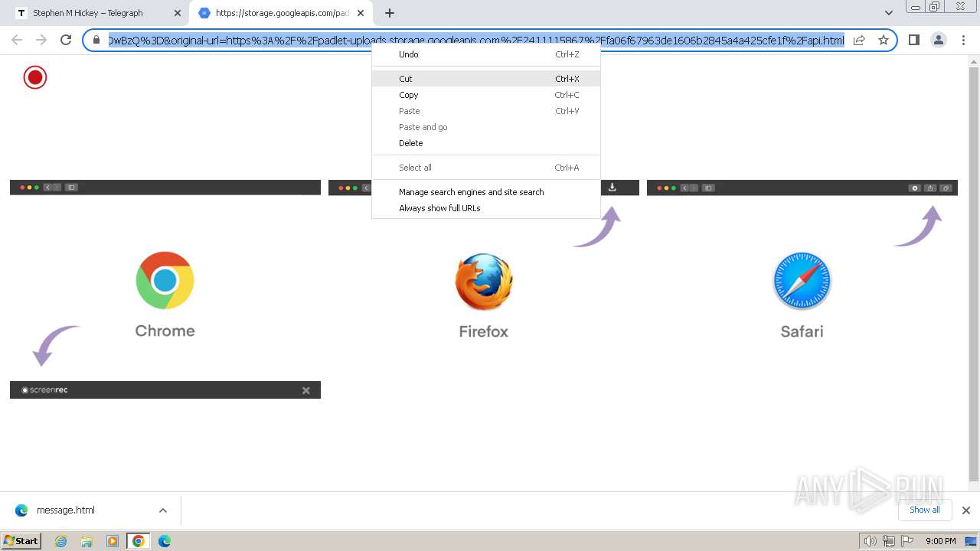Screen dimensions: 980x551
Task: Launch Internet Explorer from taskbar
Action: (61, 541)
